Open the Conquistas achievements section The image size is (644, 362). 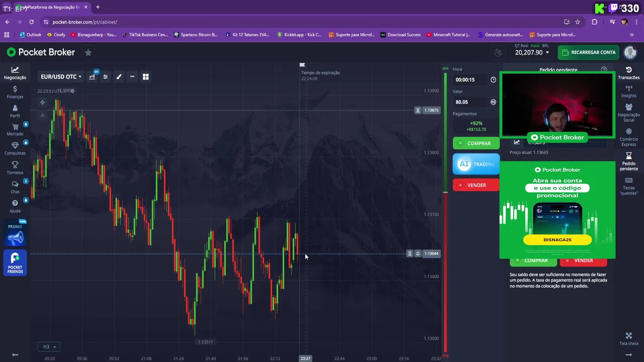(x=15, y=149)
